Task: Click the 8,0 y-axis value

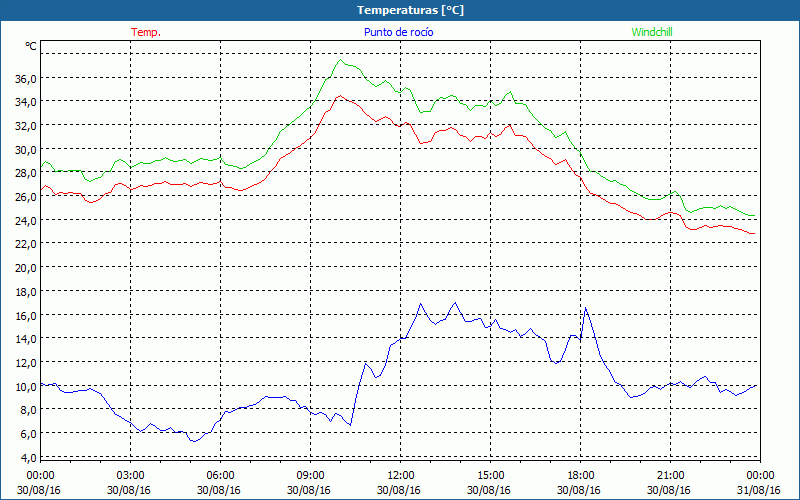Action: 28,410
